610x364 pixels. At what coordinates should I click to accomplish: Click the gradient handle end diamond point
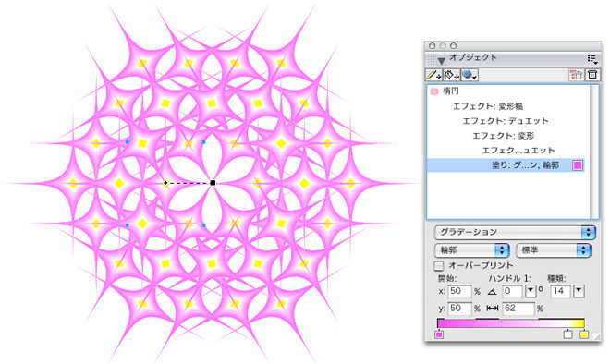click(x=165, y=183)
